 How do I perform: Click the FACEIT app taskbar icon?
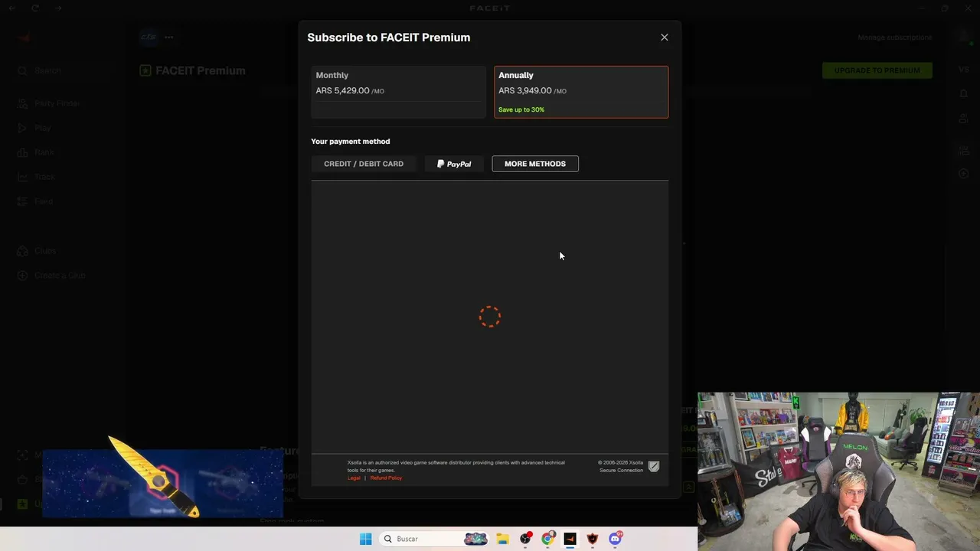pyautogui.click(x=570, y=539)
